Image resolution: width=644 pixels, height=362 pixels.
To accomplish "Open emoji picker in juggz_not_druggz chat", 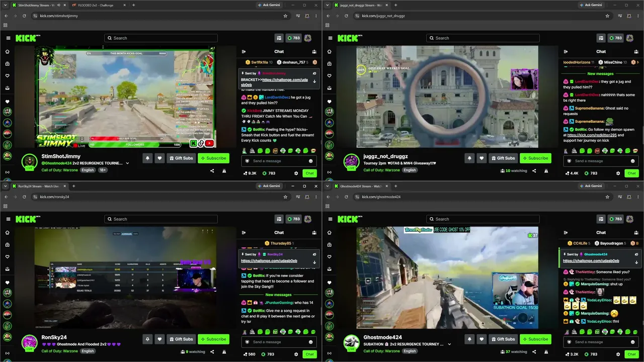I will point(632,161).
